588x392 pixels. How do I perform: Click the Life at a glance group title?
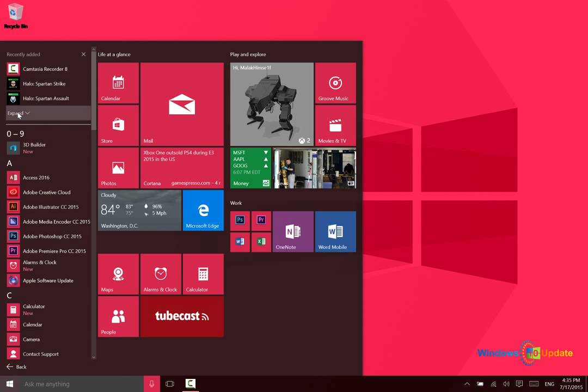click(114, 54)
